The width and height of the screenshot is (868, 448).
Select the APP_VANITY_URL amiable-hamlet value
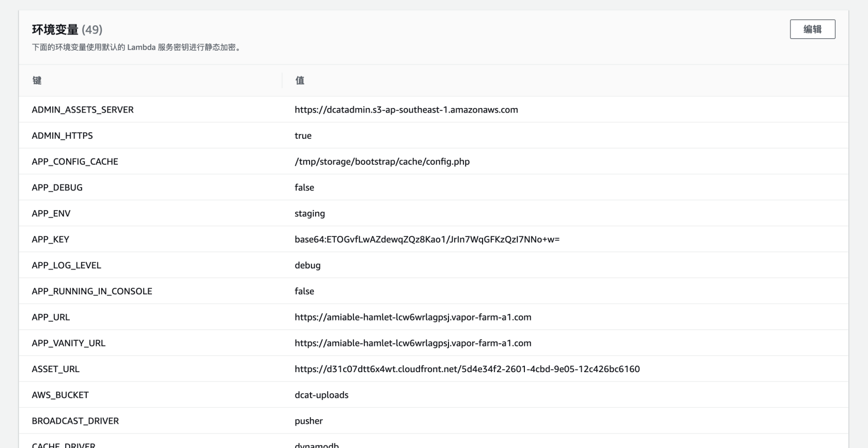pyautogui.click(x=413, y=343)
